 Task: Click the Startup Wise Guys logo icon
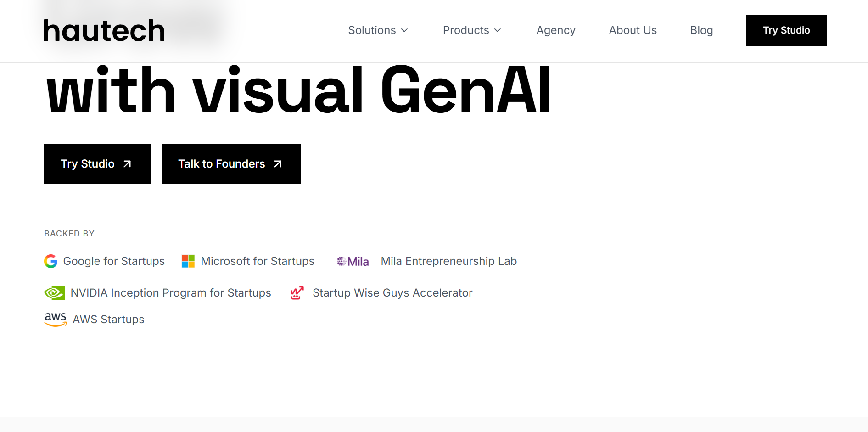[297, 293]
